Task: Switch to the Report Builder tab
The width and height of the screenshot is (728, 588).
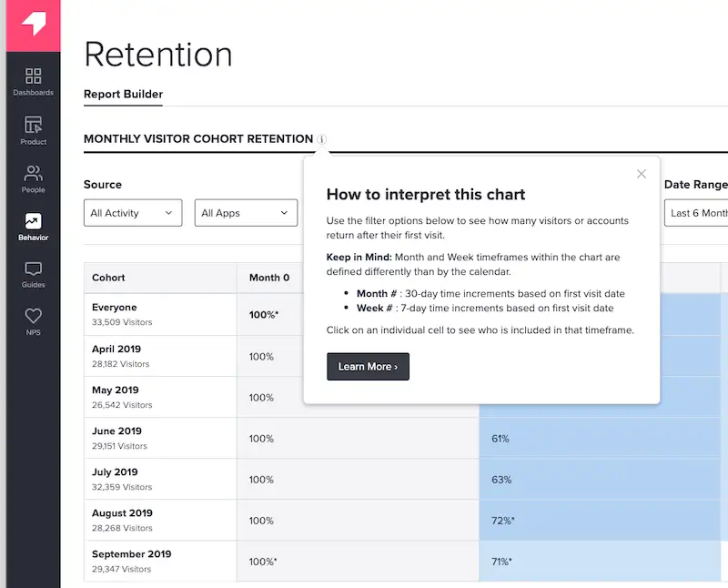Action: [x=123, y=94]
